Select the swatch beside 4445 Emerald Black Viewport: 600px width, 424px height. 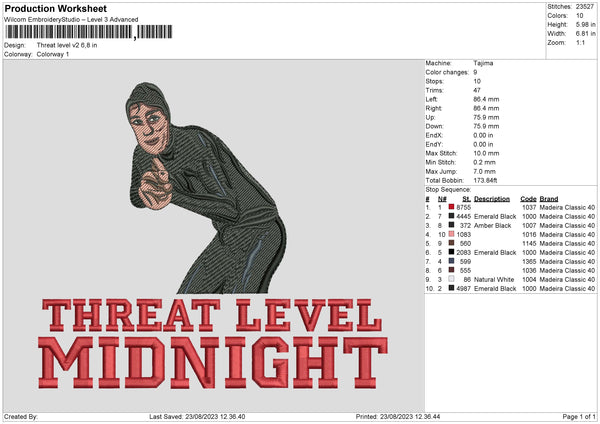(x=452, y=216)
